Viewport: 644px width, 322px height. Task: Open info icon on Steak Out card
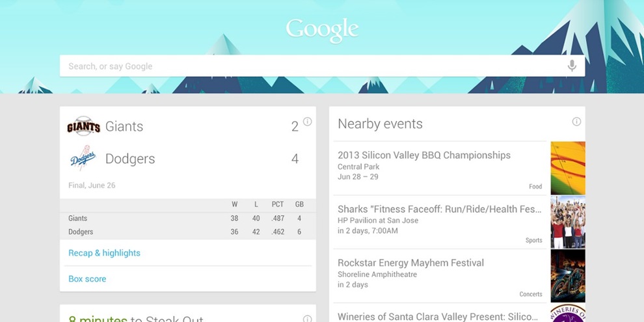point(307,319)
